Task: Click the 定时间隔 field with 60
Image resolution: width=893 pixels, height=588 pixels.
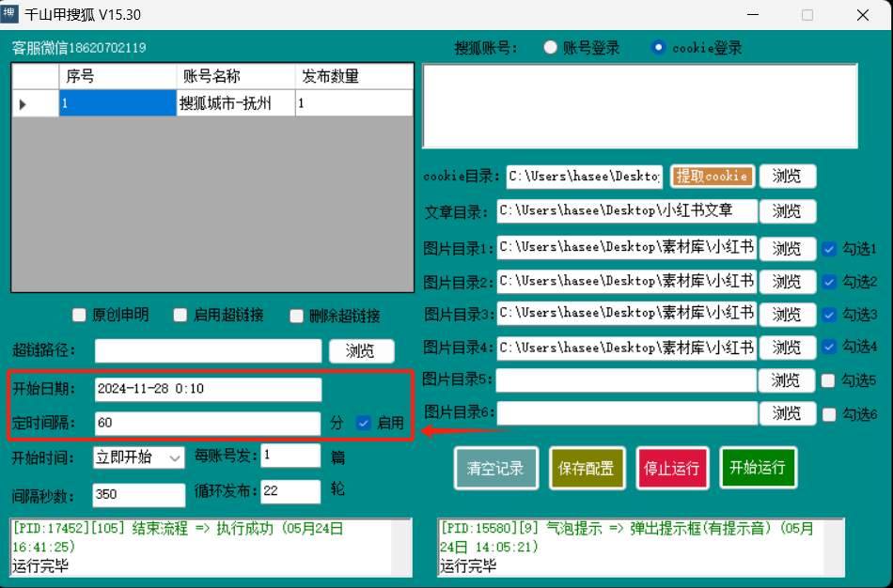Action: coord(208,424)
